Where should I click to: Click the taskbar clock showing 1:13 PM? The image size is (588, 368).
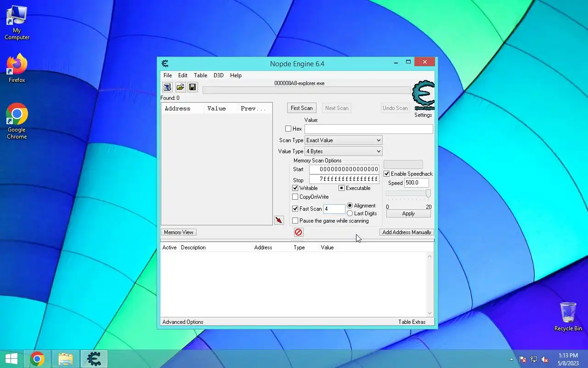568,359
